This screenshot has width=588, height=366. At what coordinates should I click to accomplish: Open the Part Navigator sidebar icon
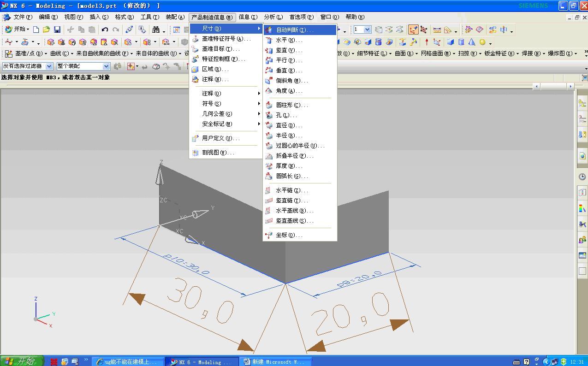click(x=582, y=119)
